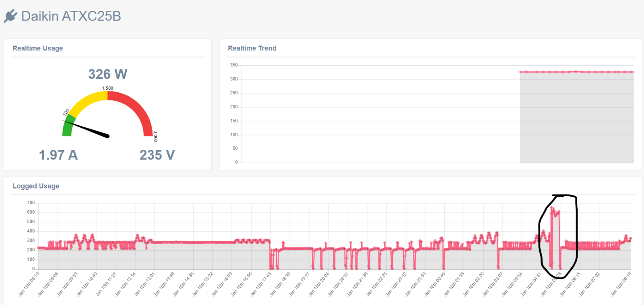Click the Jan 15th 09:53 time label
Viewport: 644px width, 305px height.
tap(68, 284)
